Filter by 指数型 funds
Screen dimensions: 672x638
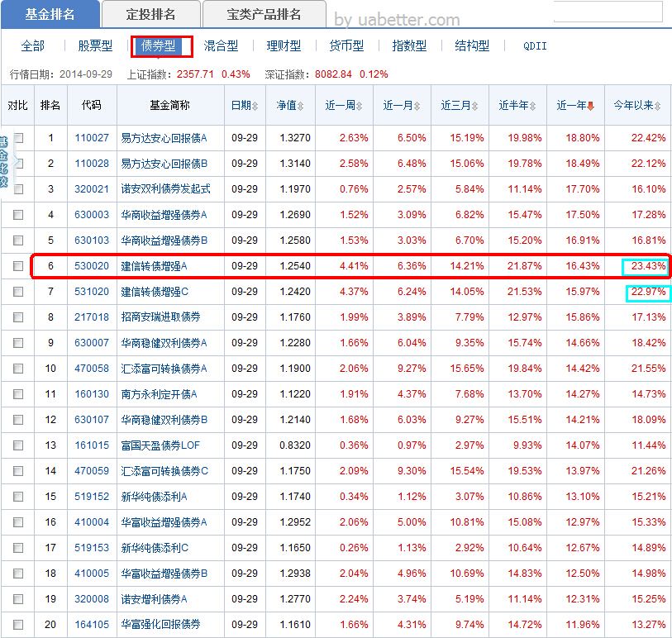pos(409,45)
